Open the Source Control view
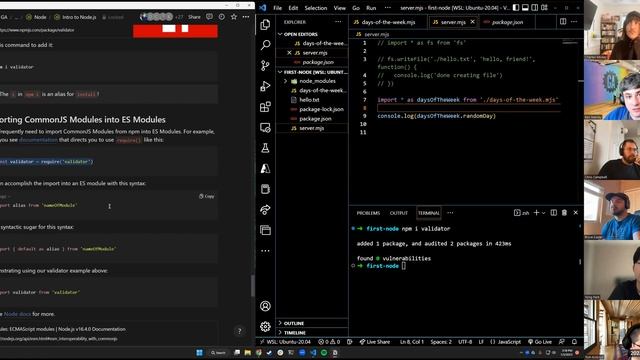The height and width of the screenshot is (360, 640). point(265,65)
